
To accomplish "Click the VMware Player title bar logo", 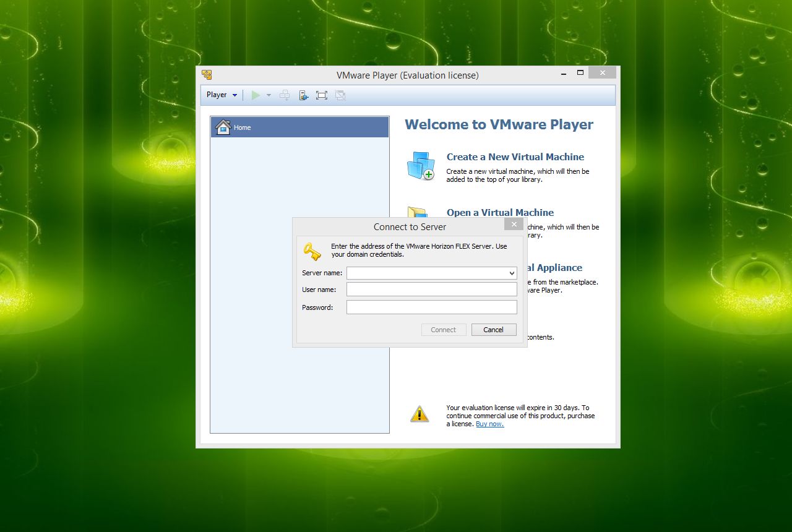I will coord(207,75).
